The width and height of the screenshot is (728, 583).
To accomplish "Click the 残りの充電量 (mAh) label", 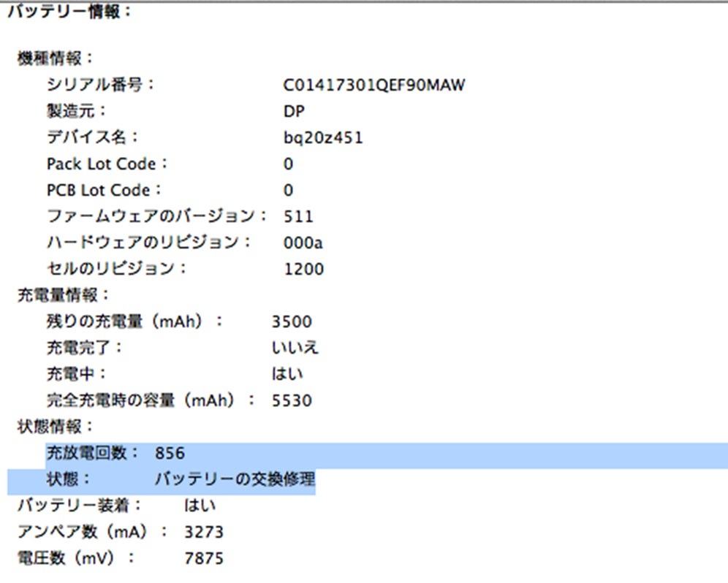I will [x=134, y=321].
